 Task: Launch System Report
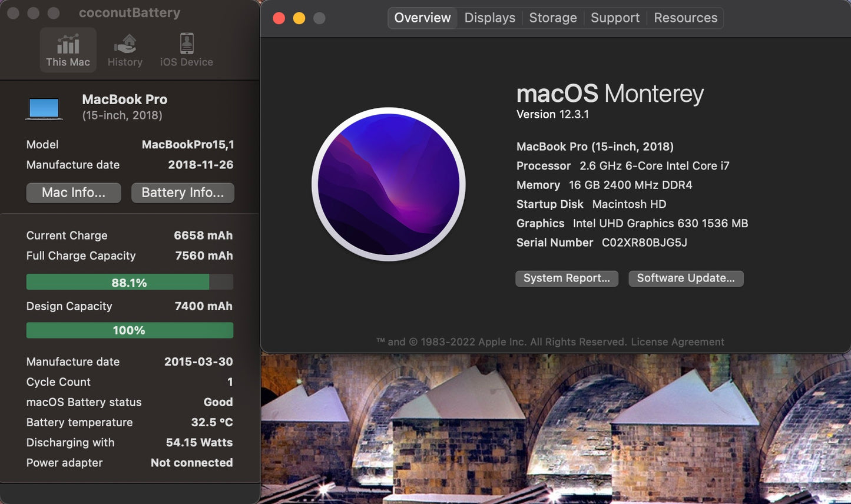pyautogui.click(x=566, y=278)
